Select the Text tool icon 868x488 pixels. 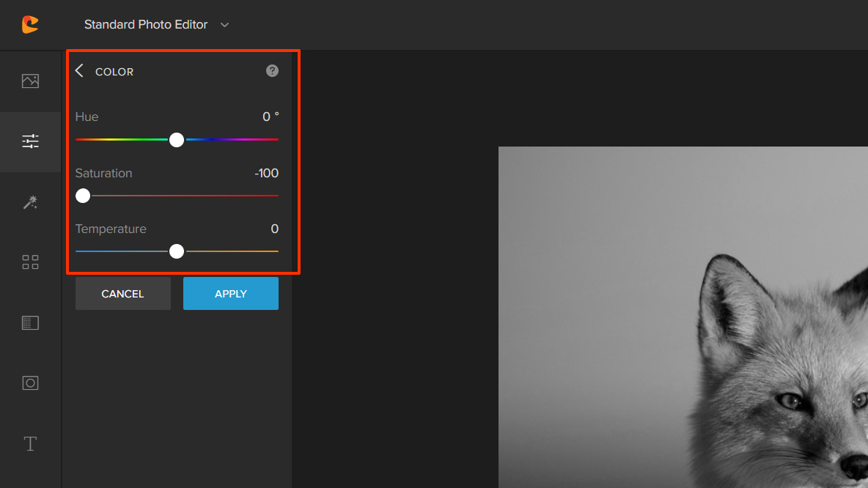tap(30, 443)
